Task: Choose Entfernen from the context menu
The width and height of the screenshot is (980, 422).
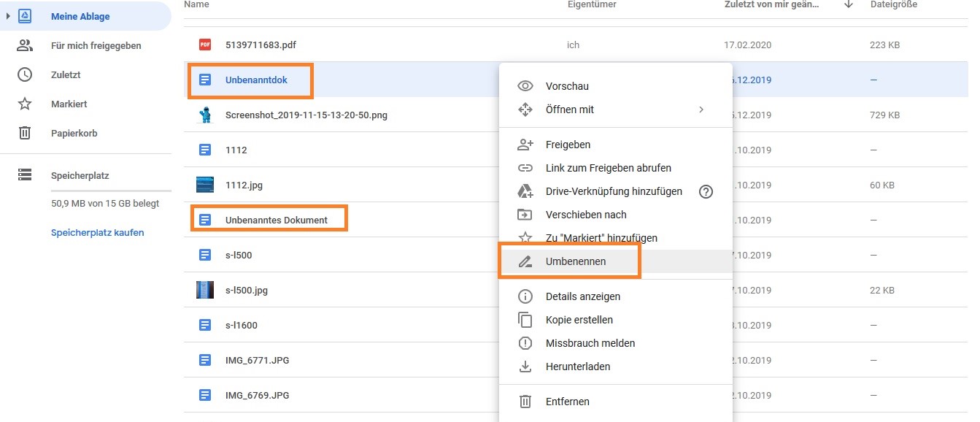Action: (567, 402)
